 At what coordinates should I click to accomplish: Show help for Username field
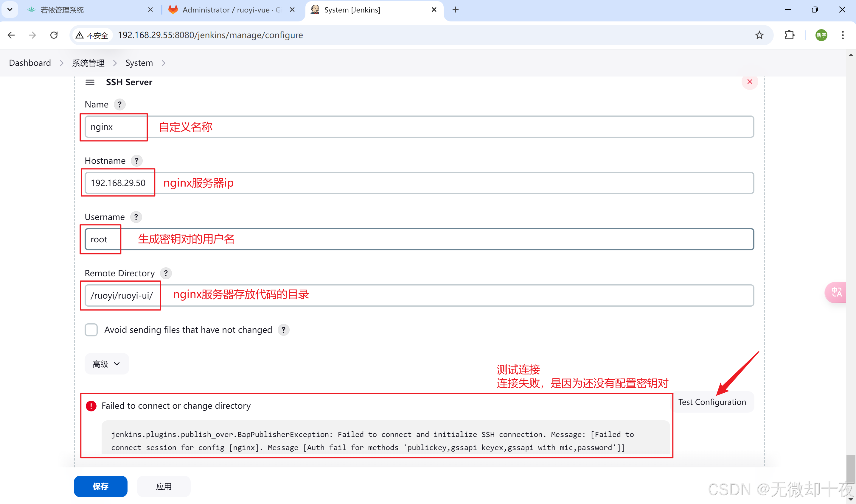136,217
